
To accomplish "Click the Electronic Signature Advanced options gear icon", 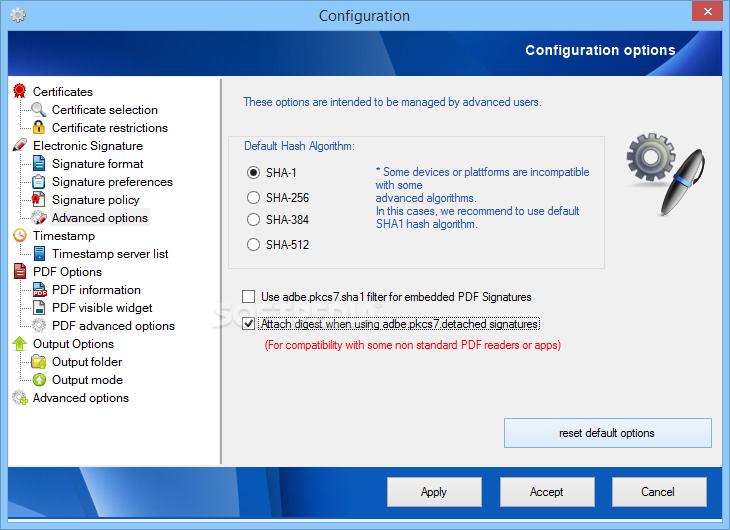I will point(39,217).
